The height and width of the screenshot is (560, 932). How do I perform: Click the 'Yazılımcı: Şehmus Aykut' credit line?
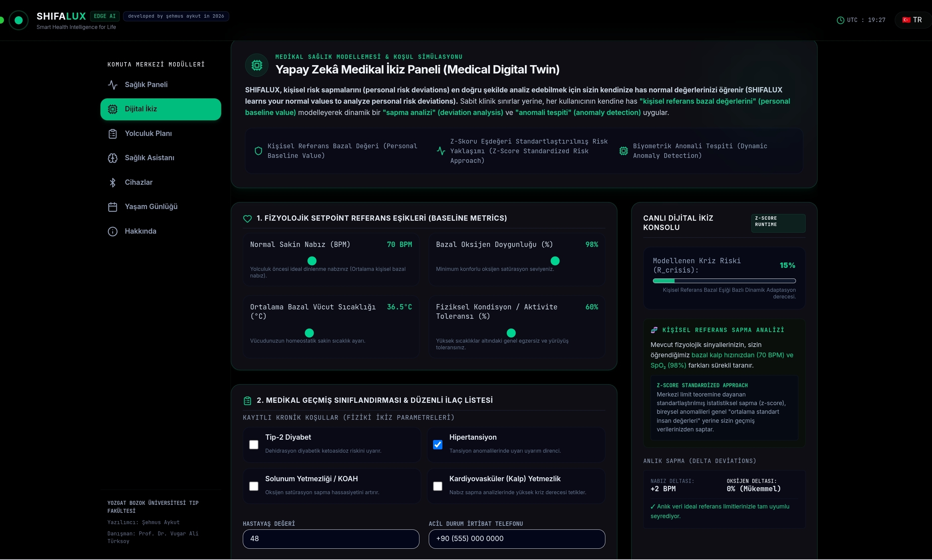143,522
